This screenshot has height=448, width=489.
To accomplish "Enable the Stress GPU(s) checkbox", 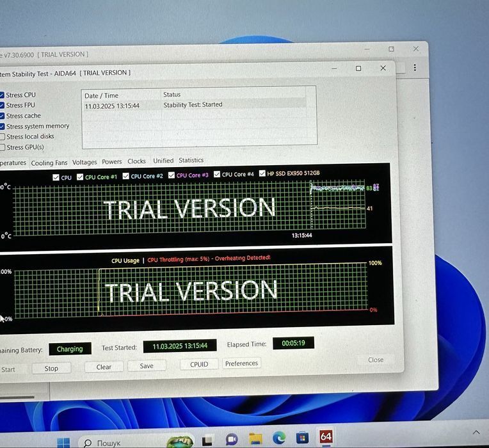I will point(2,147).
